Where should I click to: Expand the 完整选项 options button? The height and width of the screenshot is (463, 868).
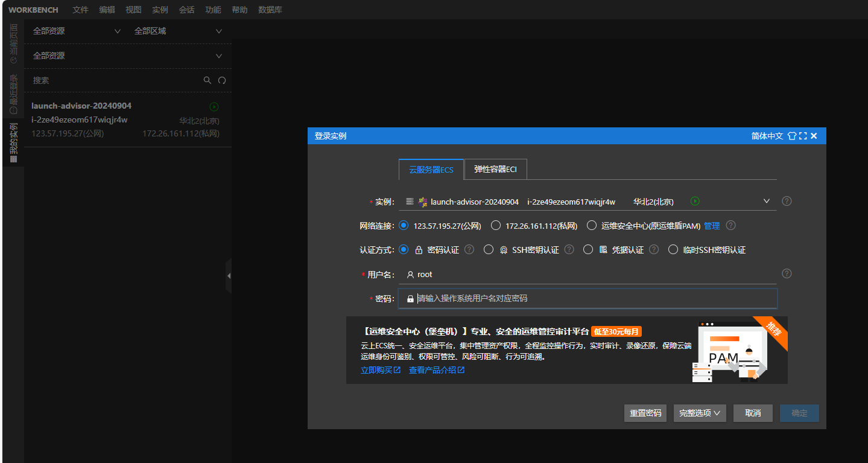tap(700, 414)
